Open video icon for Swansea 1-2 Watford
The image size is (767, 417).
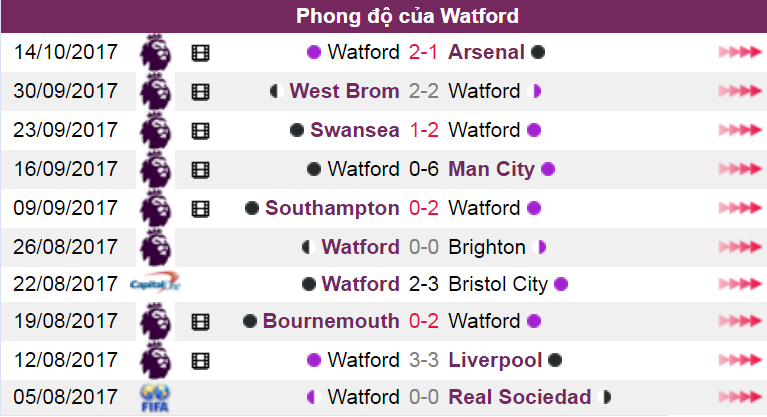[201, 131]
